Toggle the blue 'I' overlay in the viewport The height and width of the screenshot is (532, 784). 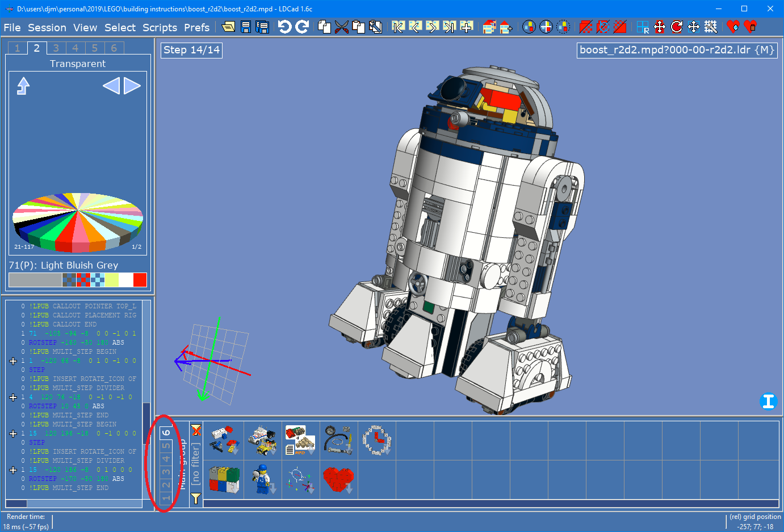point(769,401)
